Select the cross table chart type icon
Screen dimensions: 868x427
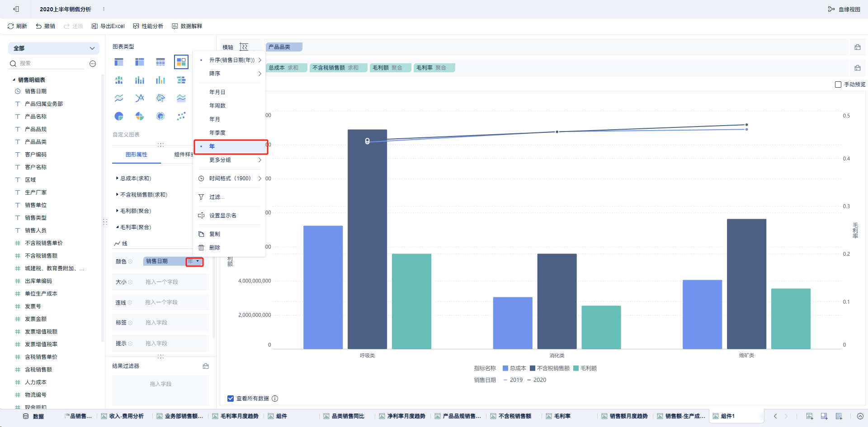click(x=140, y=62)
